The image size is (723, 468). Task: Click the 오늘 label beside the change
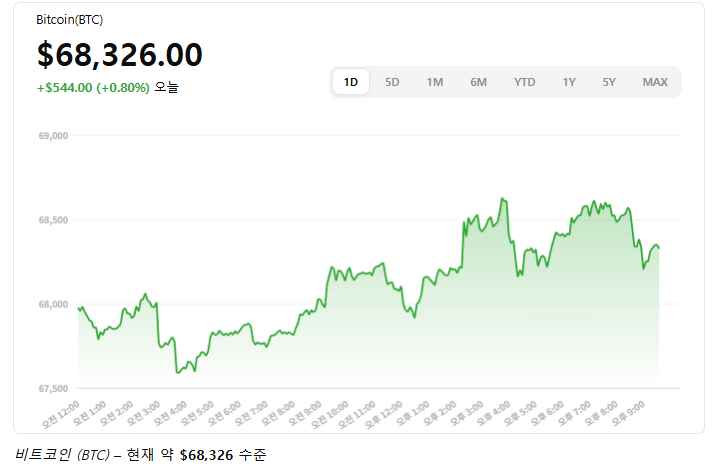166,87
